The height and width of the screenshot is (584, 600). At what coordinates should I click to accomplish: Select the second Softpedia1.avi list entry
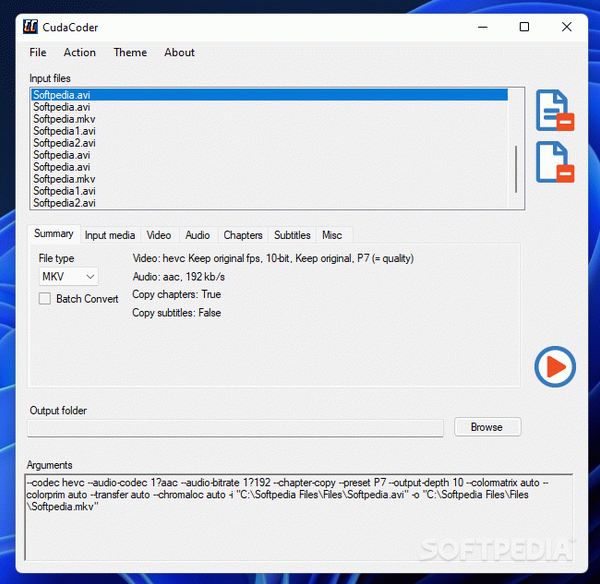pyautogui.click(x=270, y=191)
